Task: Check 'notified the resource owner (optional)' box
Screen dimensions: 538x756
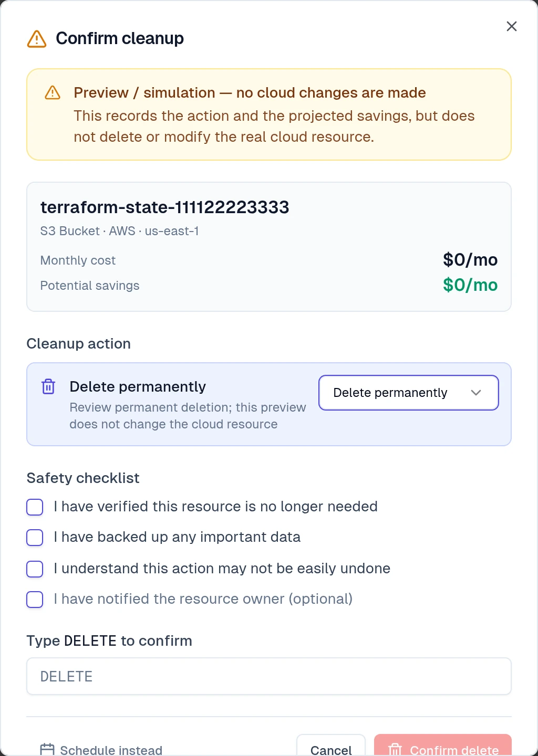Action: click(35, 600)
